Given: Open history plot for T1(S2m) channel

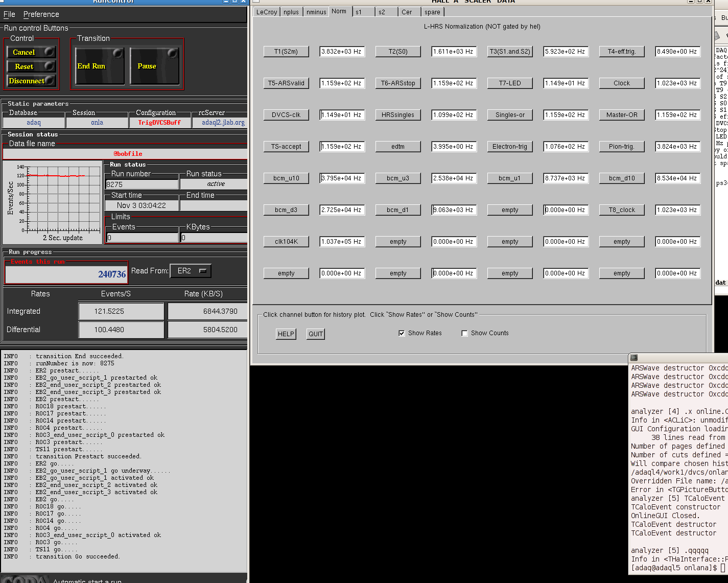Looking at the screenshot, I should pyautogui.click(x=286, y=52).
